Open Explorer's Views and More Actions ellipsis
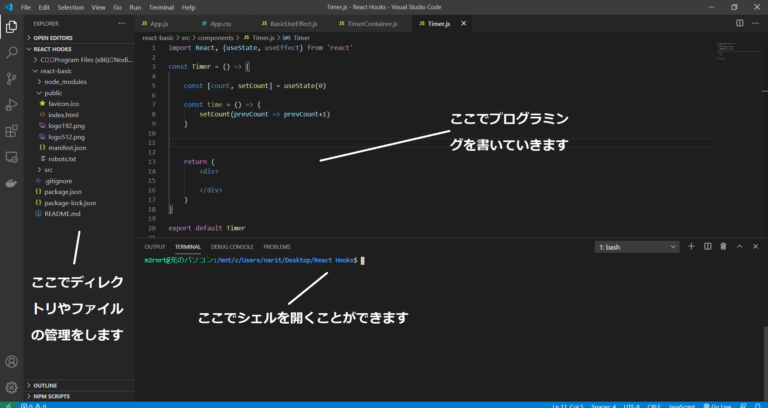 (x=121, y=24)
